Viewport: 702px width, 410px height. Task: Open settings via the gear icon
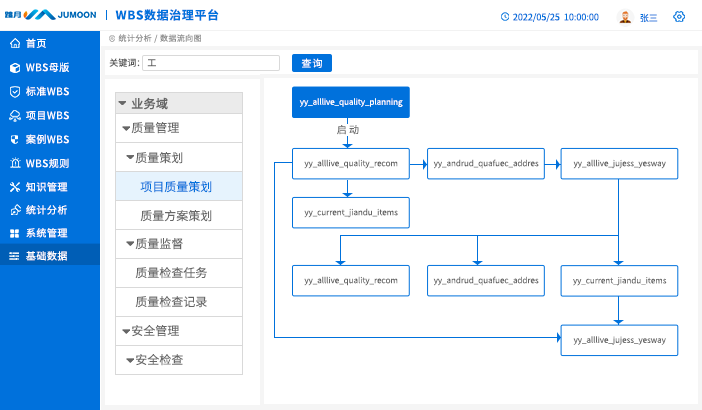pos(679,17)
